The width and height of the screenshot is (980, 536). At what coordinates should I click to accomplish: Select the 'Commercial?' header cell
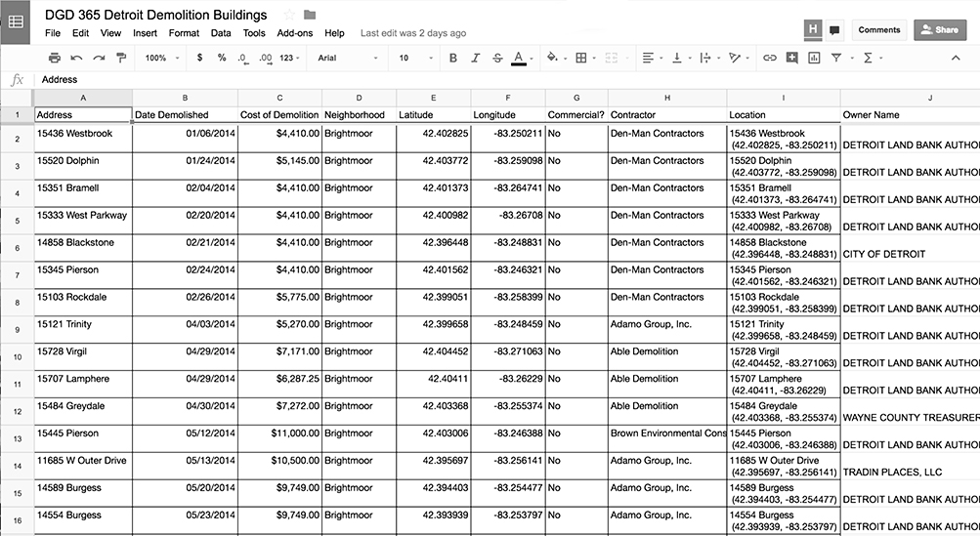point(576,115)
